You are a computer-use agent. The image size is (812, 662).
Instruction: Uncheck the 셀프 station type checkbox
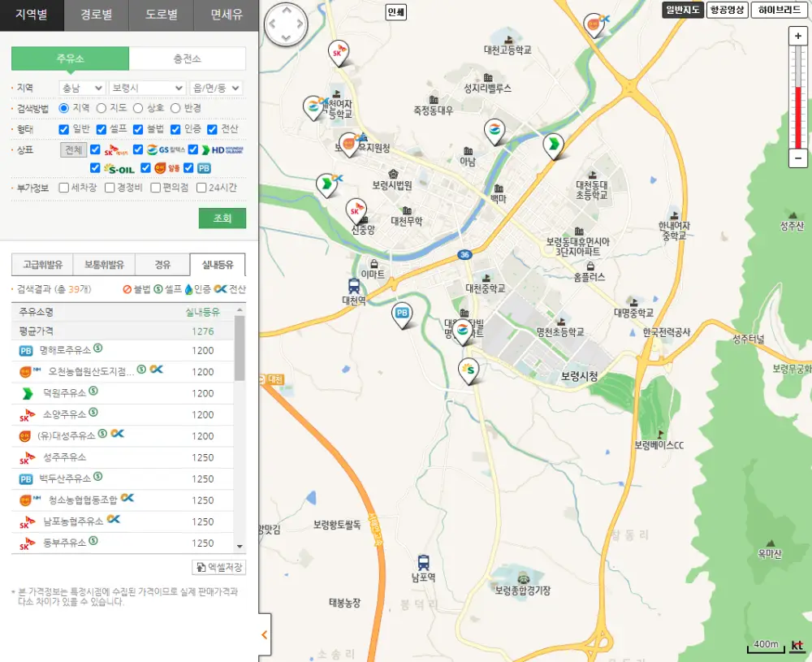[x=101, y=129]
